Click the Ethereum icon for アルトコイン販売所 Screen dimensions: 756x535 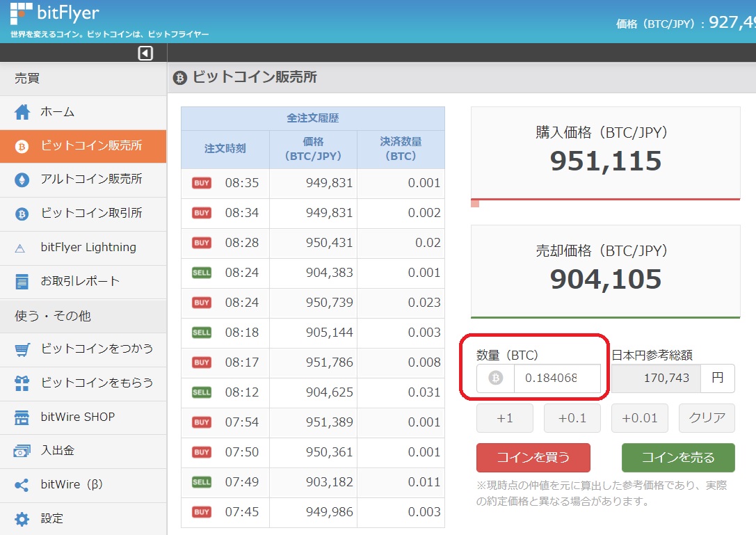click(22, 180)
